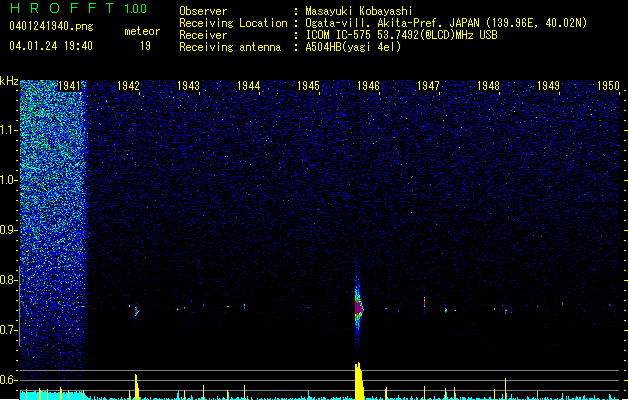
Task: Click the A504HB antenna text
Action: 353,47
